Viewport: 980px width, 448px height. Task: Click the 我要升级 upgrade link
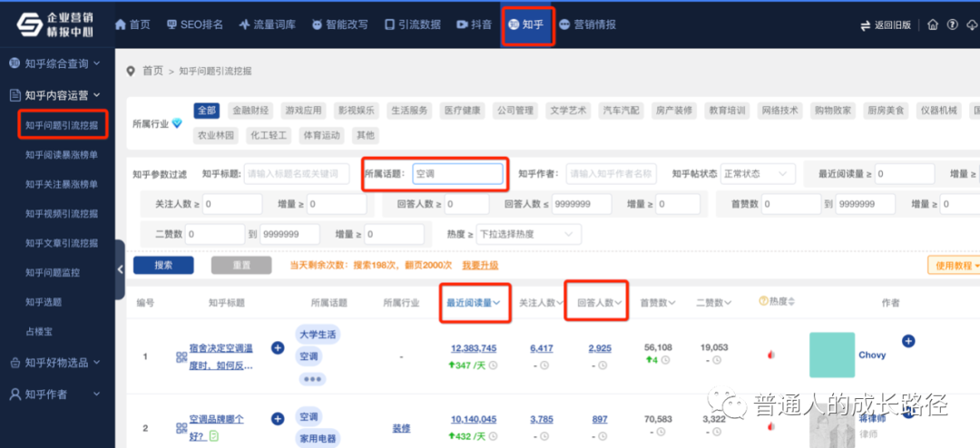coord(480,266)
